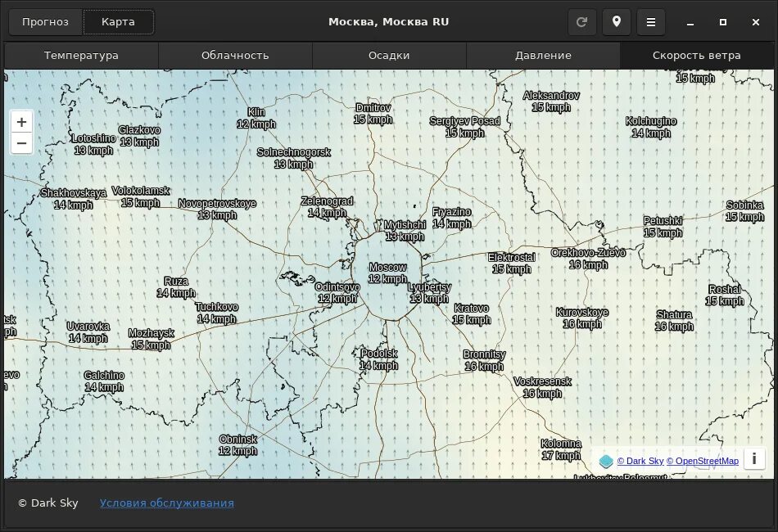Viewport: 778px width, 532px height.
Task: Select the Осадки map layer tab
Action: pyautogui.click(x=389, y=56)
